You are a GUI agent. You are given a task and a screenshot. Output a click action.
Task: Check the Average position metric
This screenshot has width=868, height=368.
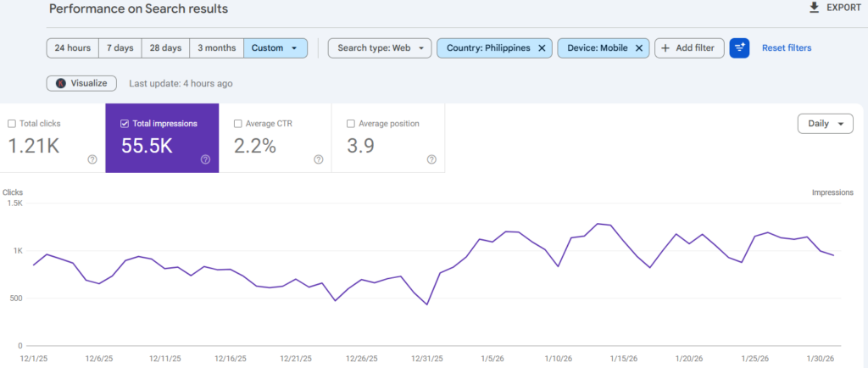tap(351, 124)
